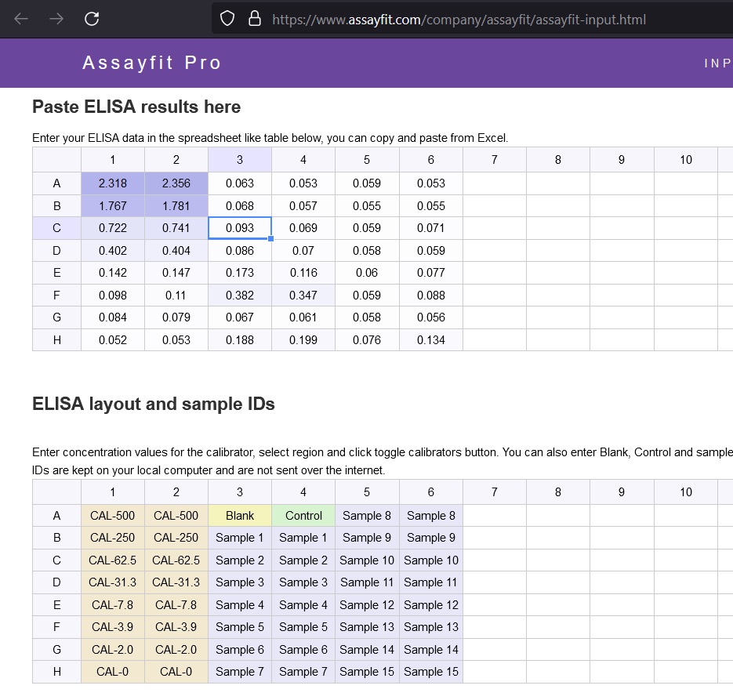Screen dimensions: 733x700
Task: Select a Sample 15 cell
Action: click(366, 672)
